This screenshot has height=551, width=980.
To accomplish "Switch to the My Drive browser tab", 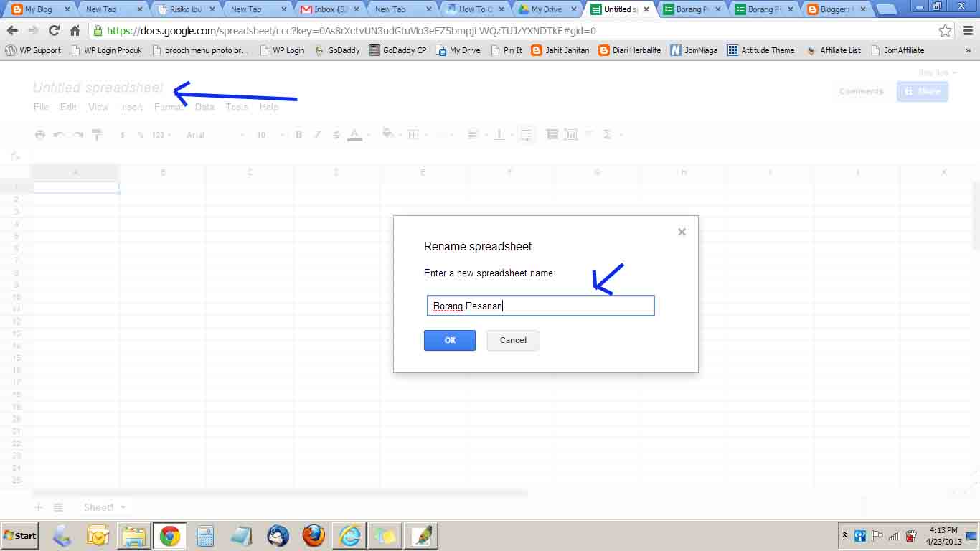I will (547, 9).
